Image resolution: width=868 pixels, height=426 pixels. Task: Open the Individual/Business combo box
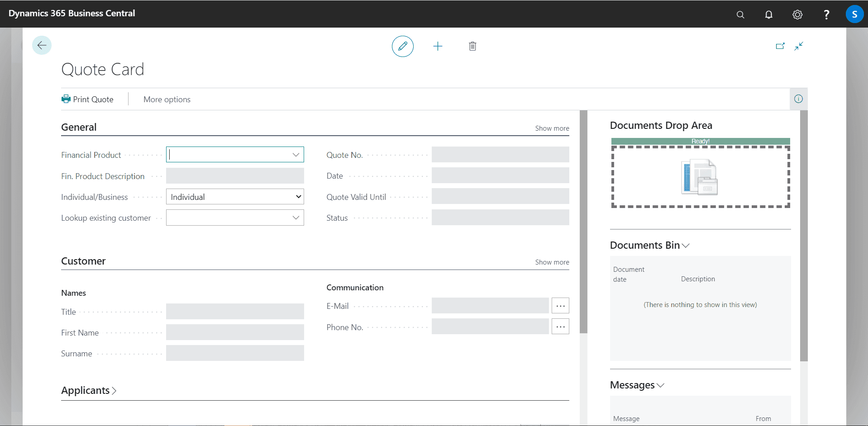pos(235,197)
